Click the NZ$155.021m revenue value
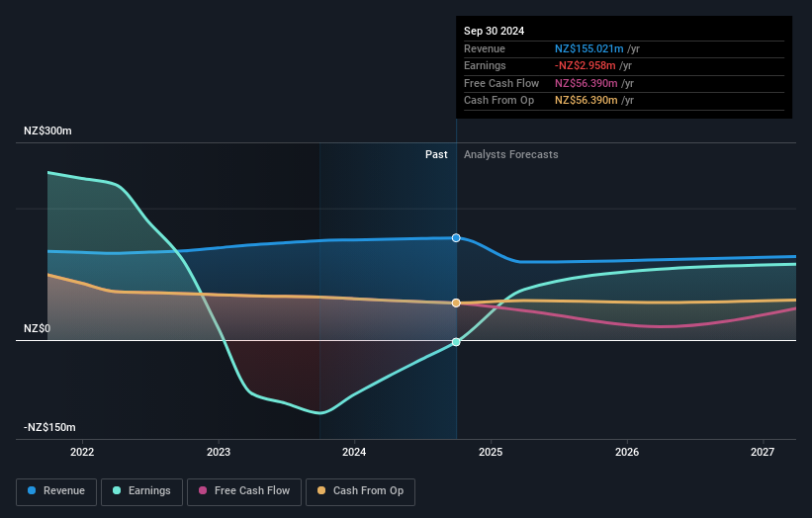812x518 pixels. tap(589, 48)
